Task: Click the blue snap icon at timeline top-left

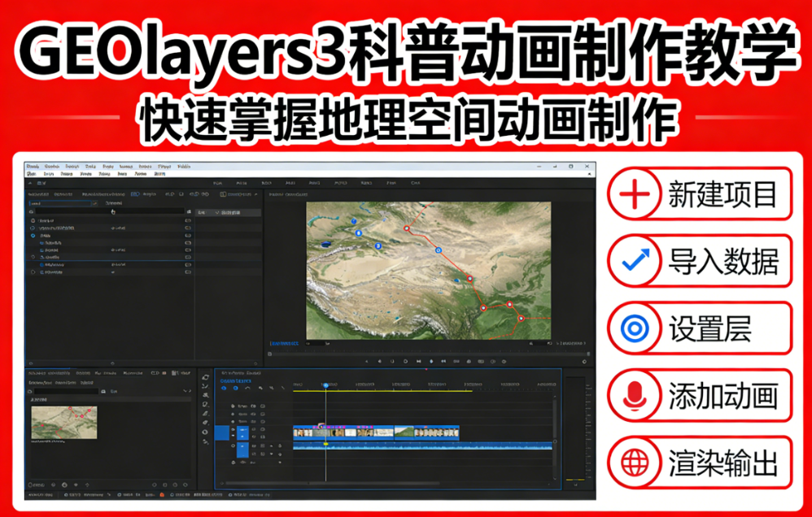Action: point(224,389)
